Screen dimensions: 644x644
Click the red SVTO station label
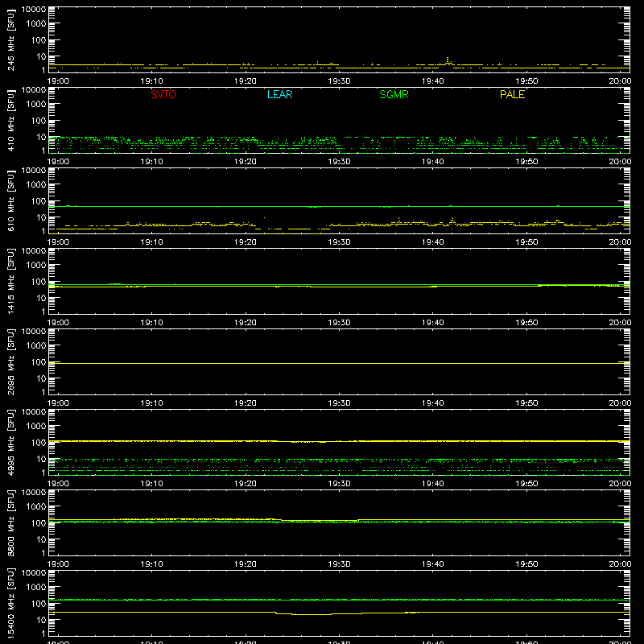click(163, 94)
